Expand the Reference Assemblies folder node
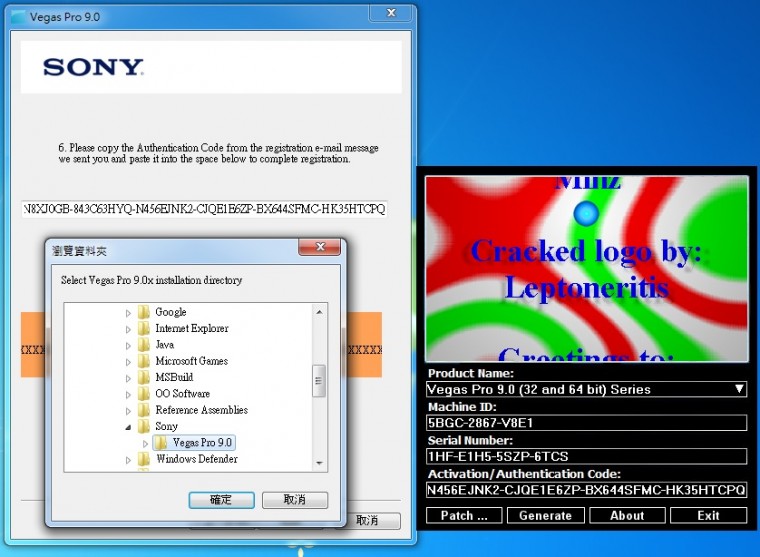Viewport: 760px width, 557px height. click(x=128, y=410)
